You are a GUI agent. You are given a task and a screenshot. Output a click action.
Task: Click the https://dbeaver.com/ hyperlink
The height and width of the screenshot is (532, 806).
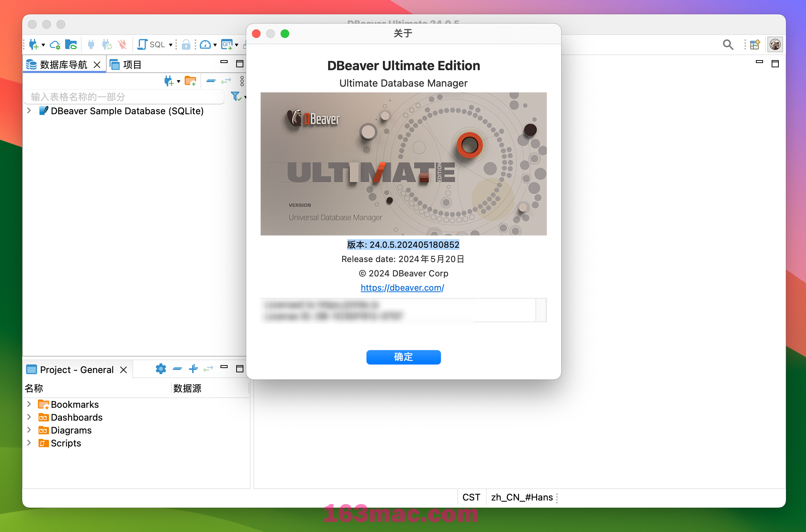click(404, 287)
